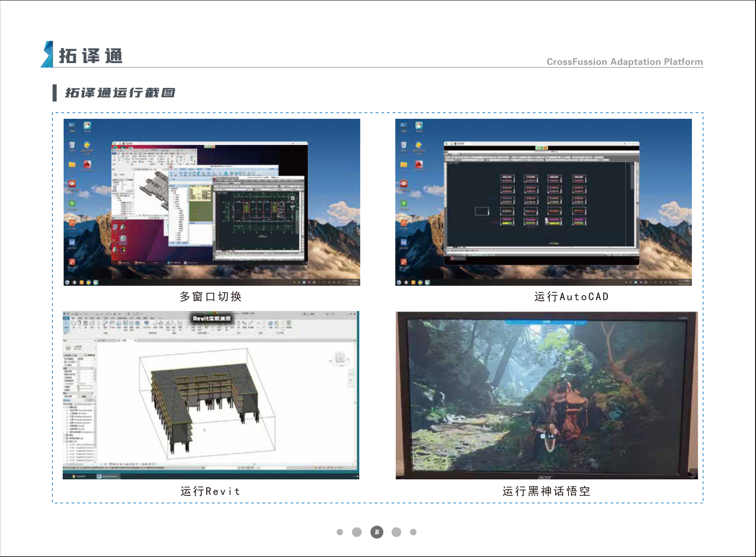
Task: Open red WPS Presentation icon in AutoCAD screenshot
Action: pyautogui.click(x=403, y=262)
